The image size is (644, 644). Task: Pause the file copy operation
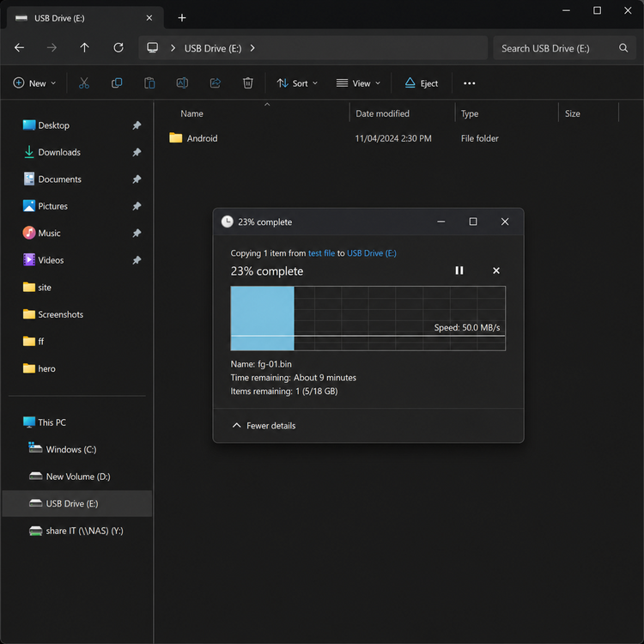pyautogui.click(x=459, y=270)
